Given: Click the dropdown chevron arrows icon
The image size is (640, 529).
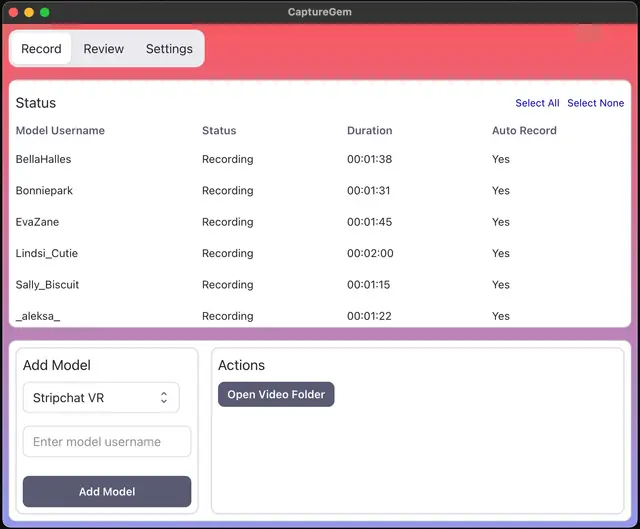Looking at the screenshot, I should coord(164,398).
